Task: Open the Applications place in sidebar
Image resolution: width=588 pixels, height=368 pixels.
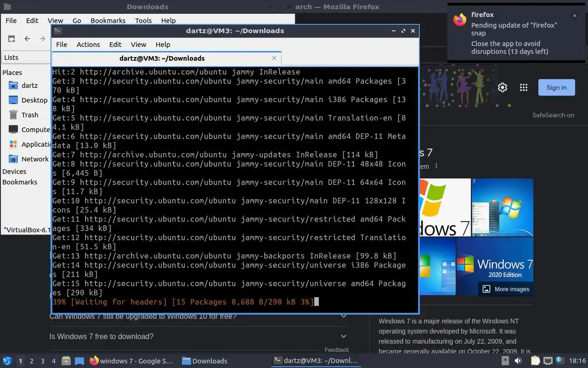Action: [x=29, y=144]
